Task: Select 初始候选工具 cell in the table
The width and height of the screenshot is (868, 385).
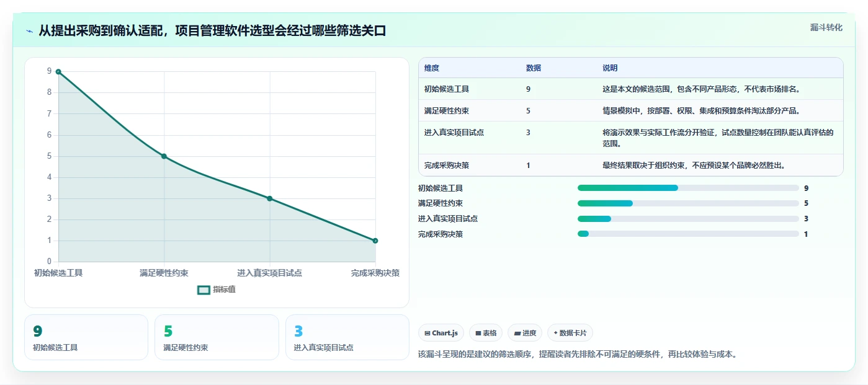Action: 447,89
